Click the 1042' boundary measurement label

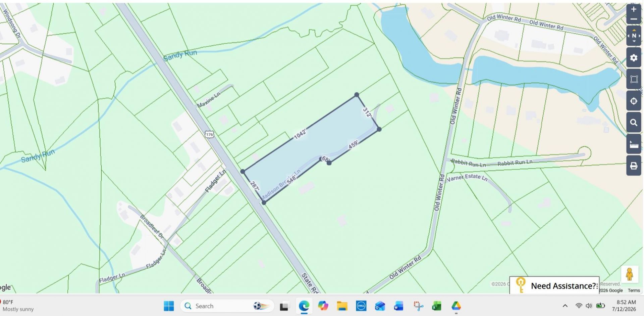click(x=300, y=134)
